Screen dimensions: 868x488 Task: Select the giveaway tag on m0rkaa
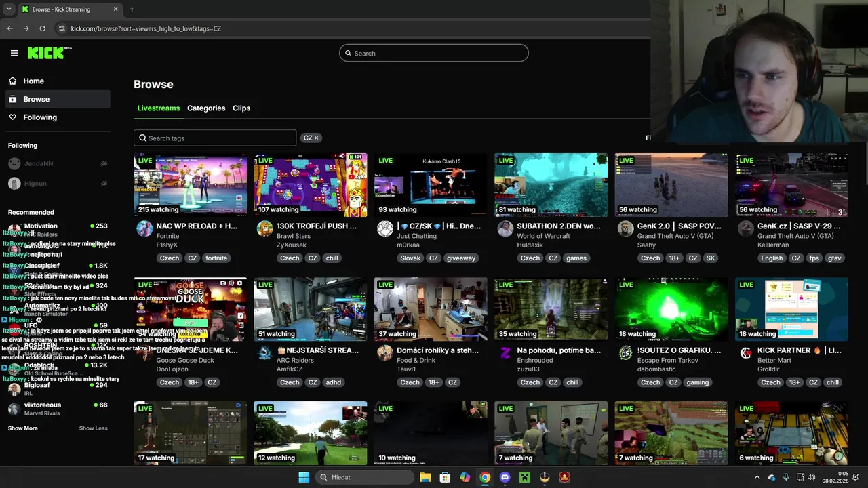(x=461, y=258)
